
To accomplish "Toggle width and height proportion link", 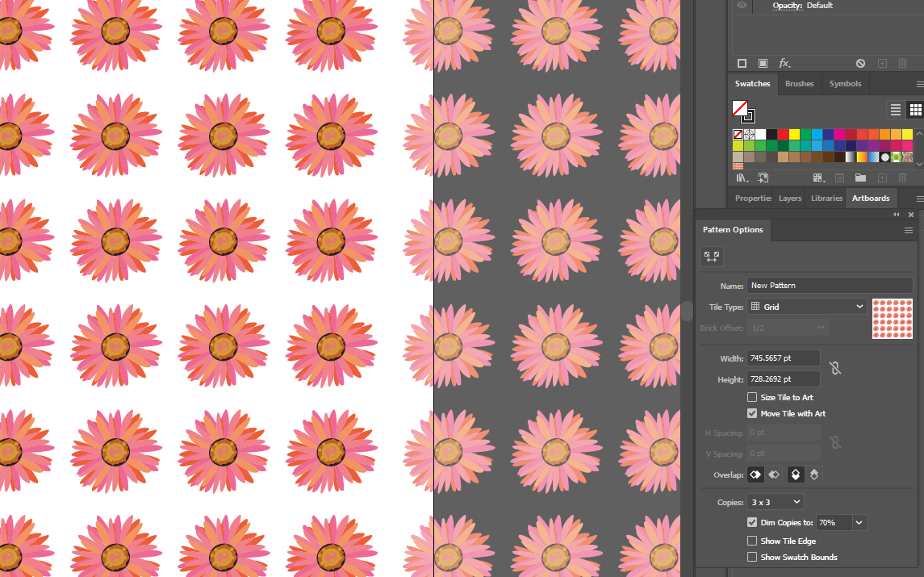I will coord(835,368).
